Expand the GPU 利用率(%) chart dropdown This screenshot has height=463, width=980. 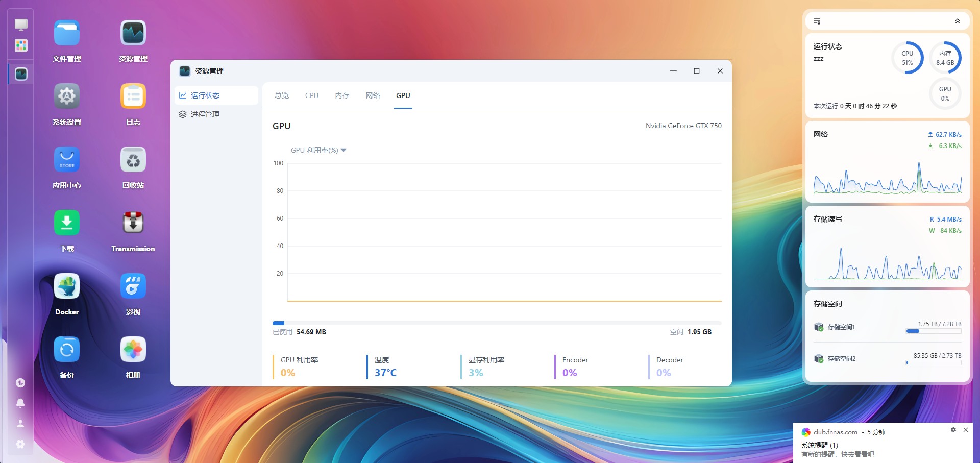(318, 150)
